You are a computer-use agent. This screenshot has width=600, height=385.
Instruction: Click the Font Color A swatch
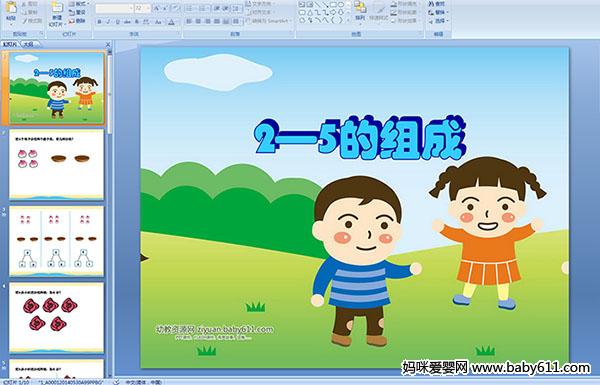click(x=171, y=22)
